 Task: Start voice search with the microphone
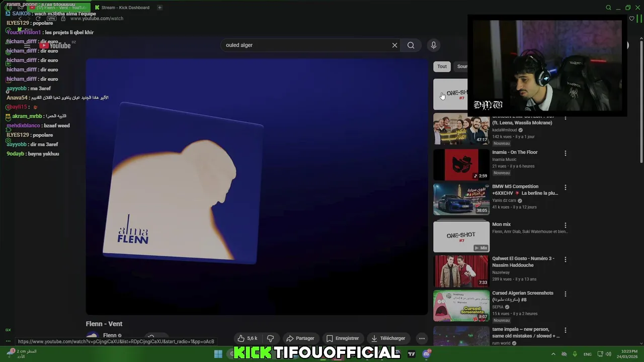(x=433, y=45)
